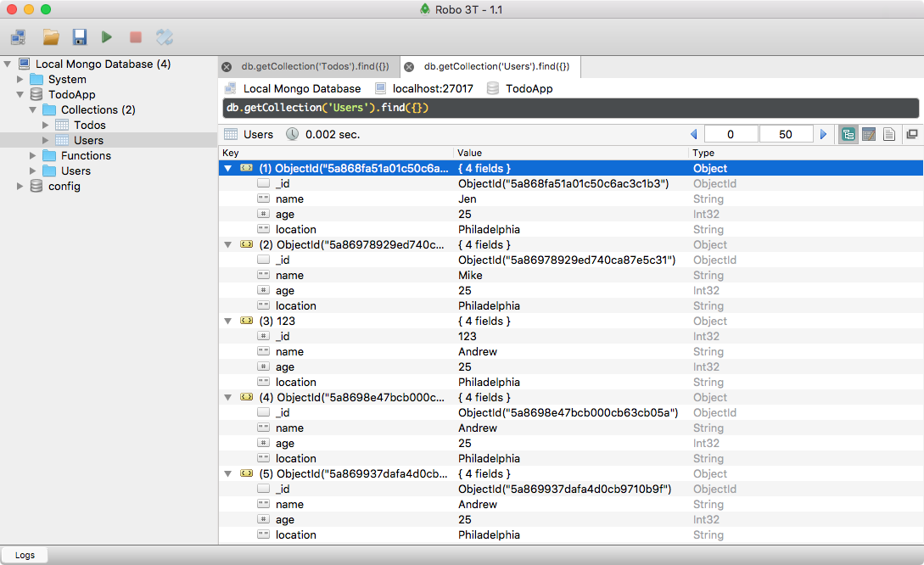Click the Open file folder icon
The image size is (924, 565).
(51, 36)
